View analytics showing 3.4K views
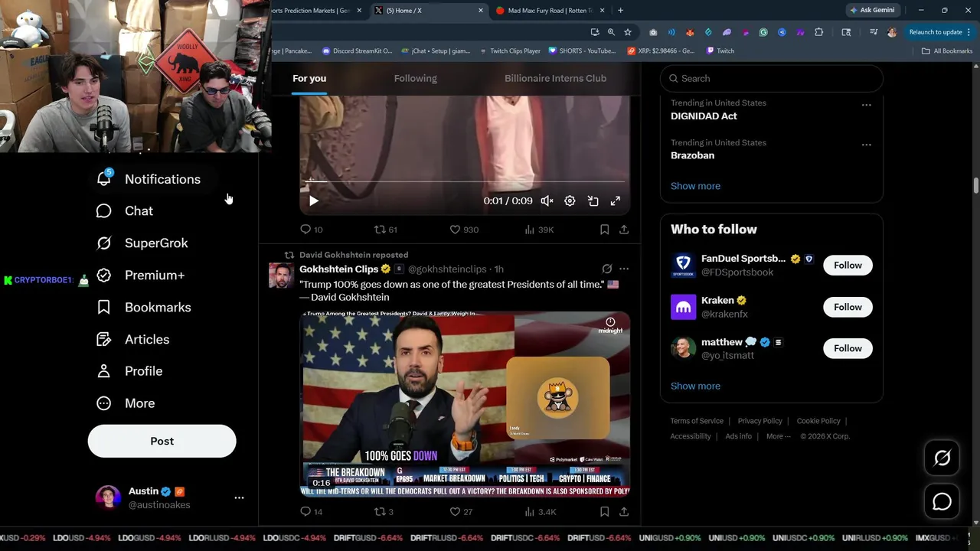This screenshot has width=980, height=551. point(541,512)
